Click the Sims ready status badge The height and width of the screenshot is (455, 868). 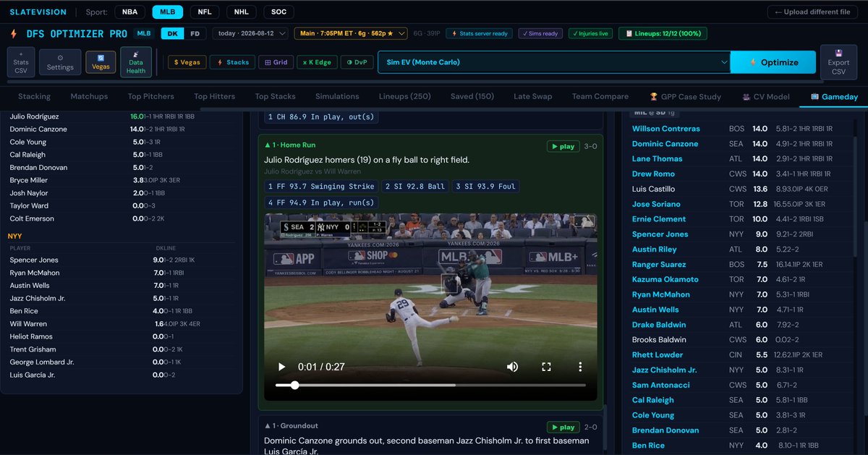pyautogui.click(x=542, y=33)
